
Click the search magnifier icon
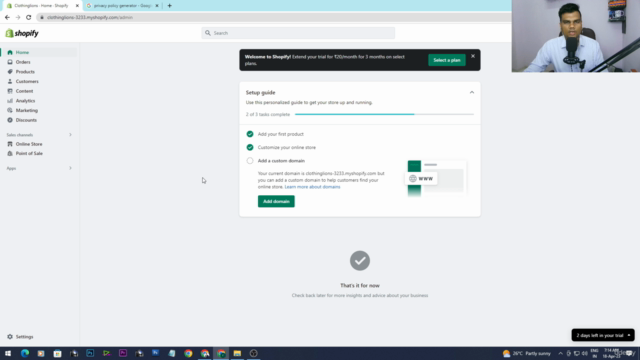208,33
